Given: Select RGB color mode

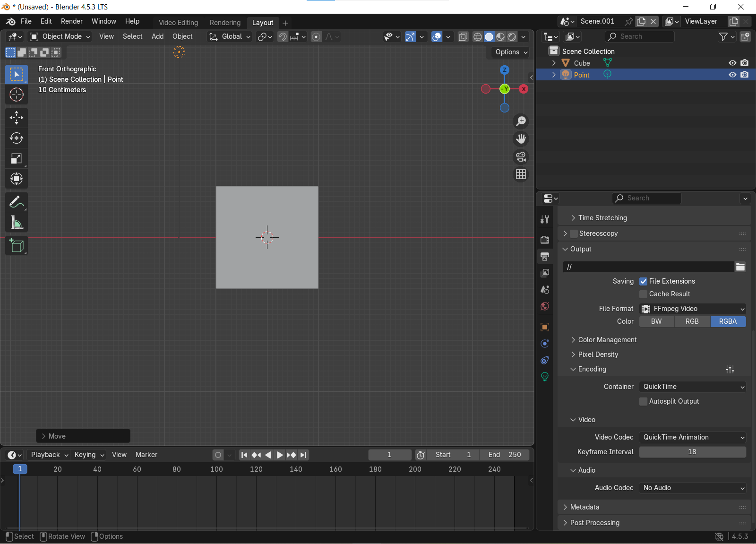Looking at the screenshot, I should coord(692,321).
